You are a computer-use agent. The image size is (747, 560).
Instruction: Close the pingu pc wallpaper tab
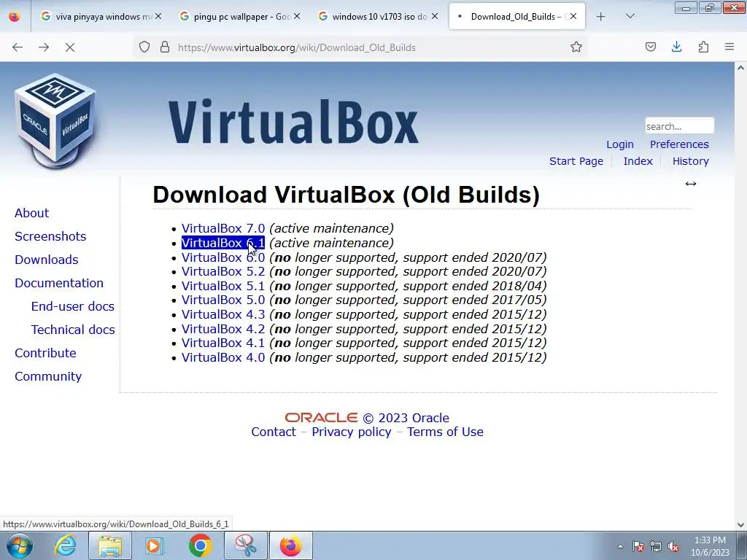click(x=297, y=17)
